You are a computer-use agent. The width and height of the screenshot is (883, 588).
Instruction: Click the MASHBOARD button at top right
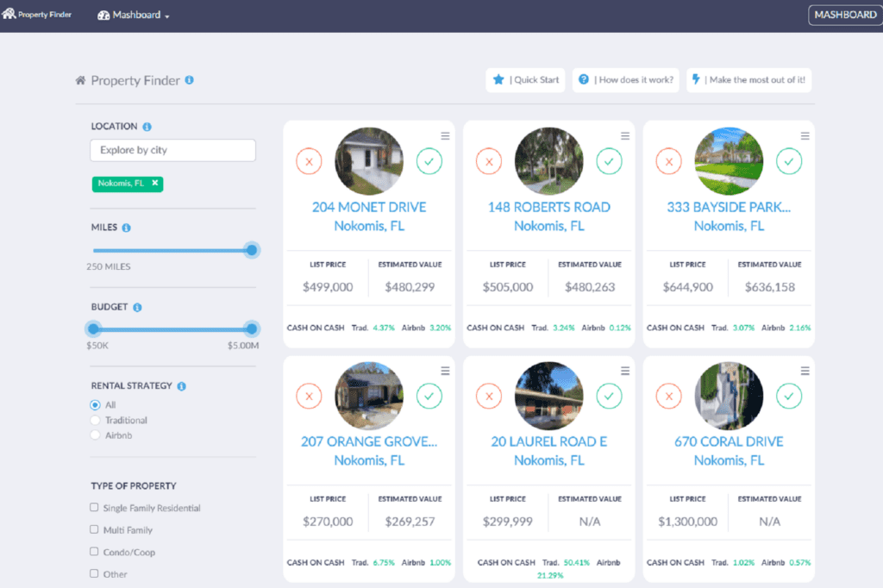(843, 15)
